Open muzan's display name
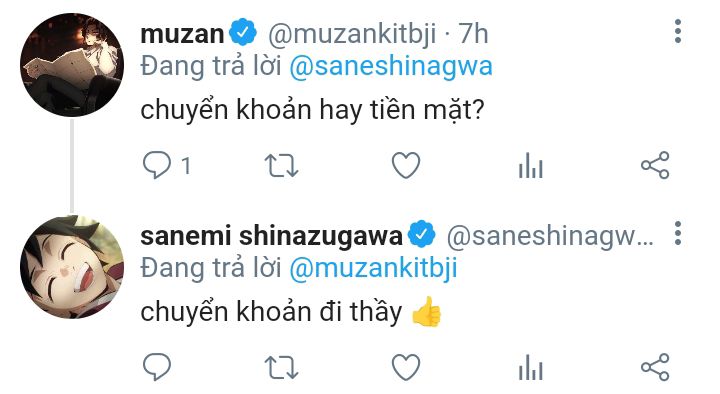The height and width of the screenshot is (394, 720). (182, 34)
